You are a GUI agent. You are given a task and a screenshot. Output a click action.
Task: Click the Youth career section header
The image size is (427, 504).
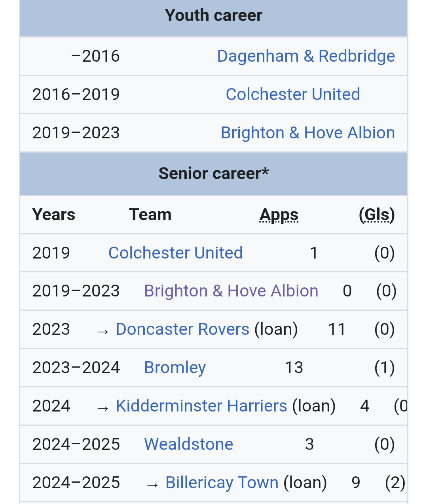[x=214, y=16]
